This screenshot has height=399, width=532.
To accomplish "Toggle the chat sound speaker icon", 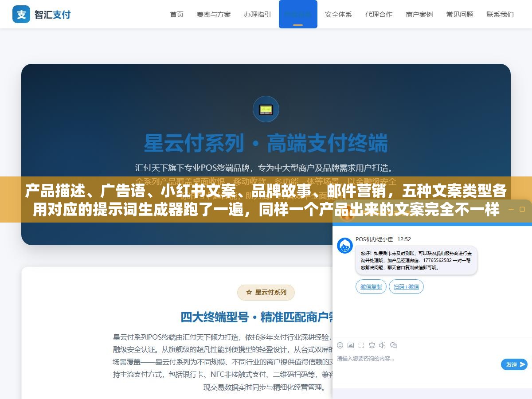I will (x=382, y=345).
